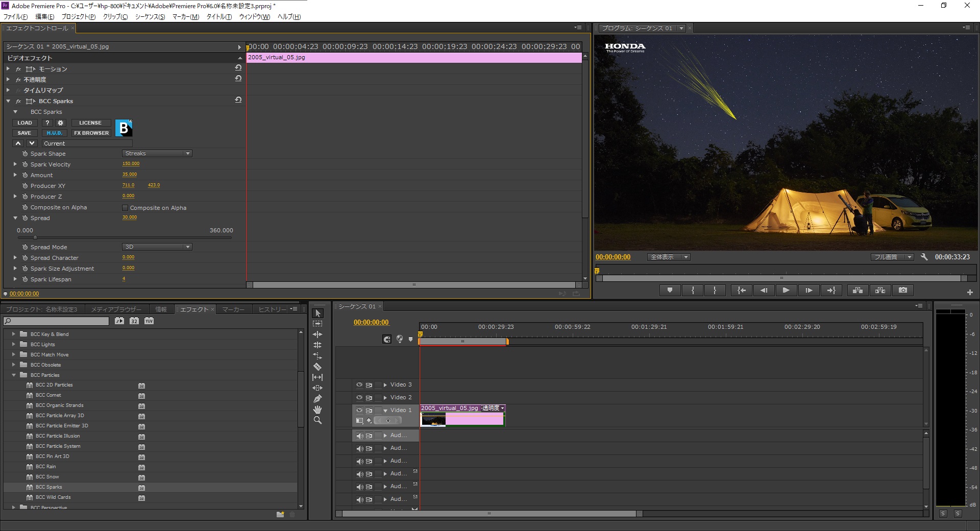Open the Button Editor plus icon
This screenshot has height=531, width=980.
(970, 293)
